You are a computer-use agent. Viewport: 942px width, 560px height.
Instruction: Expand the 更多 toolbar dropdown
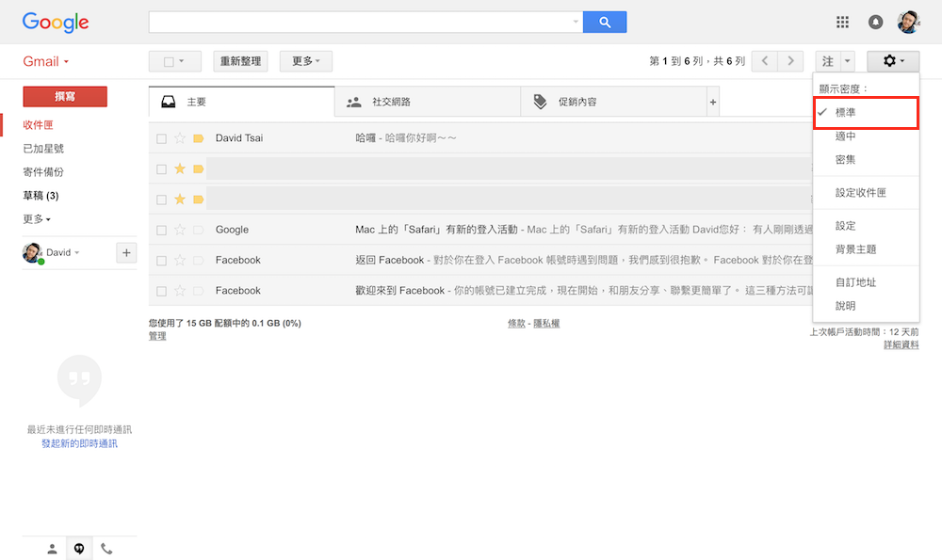pos(305,61)
